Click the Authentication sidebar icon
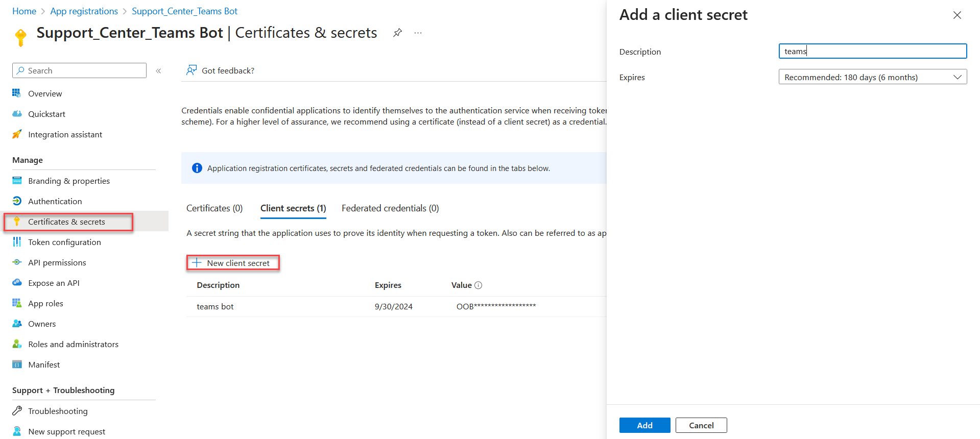The width and height of the screenshot is (980, 439). tap(17, 201)
